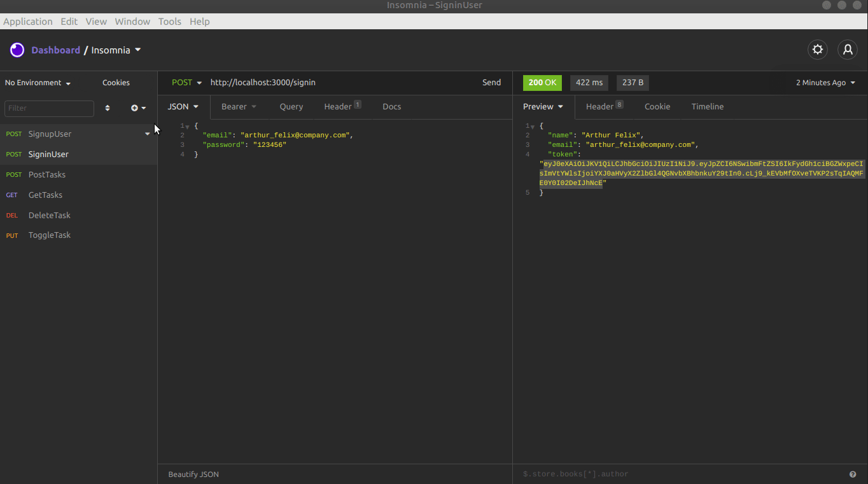868x484 pixels.
Task: Open the account profile icon
Action: coord(847,49)
